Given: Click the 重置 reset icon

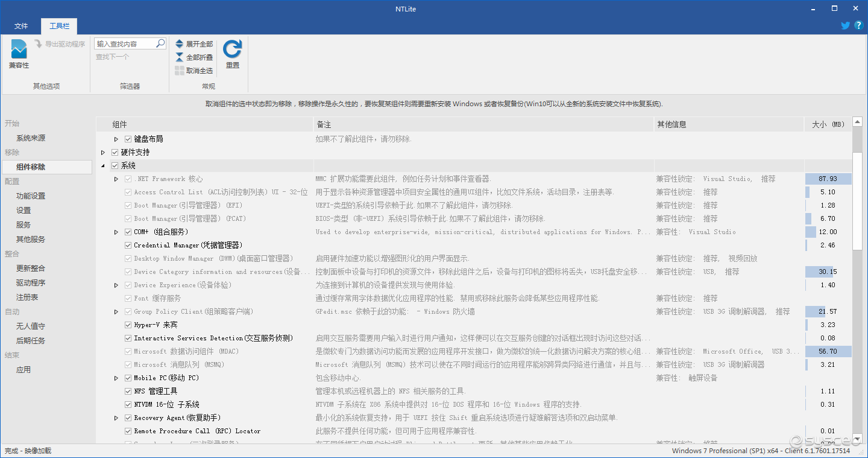Looking at the screenshot, I should coord(232,49).
